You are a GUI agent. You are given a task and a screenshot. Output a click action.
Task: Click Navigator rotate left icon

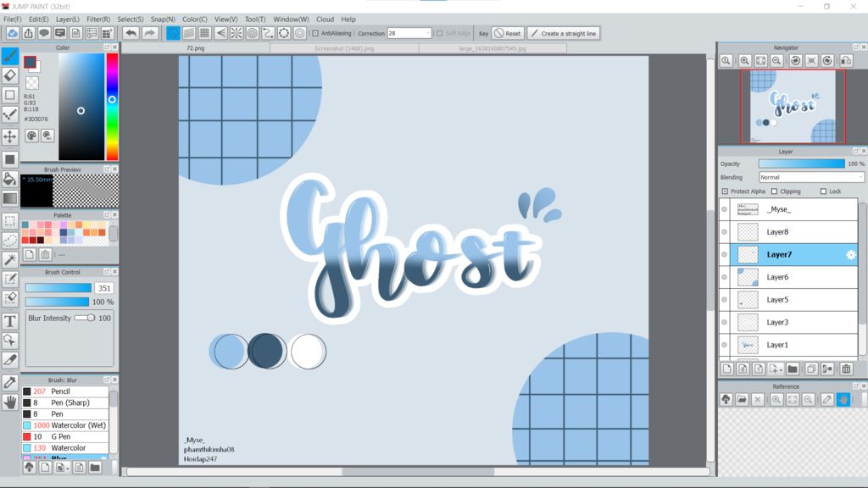[x=795, y=61]
